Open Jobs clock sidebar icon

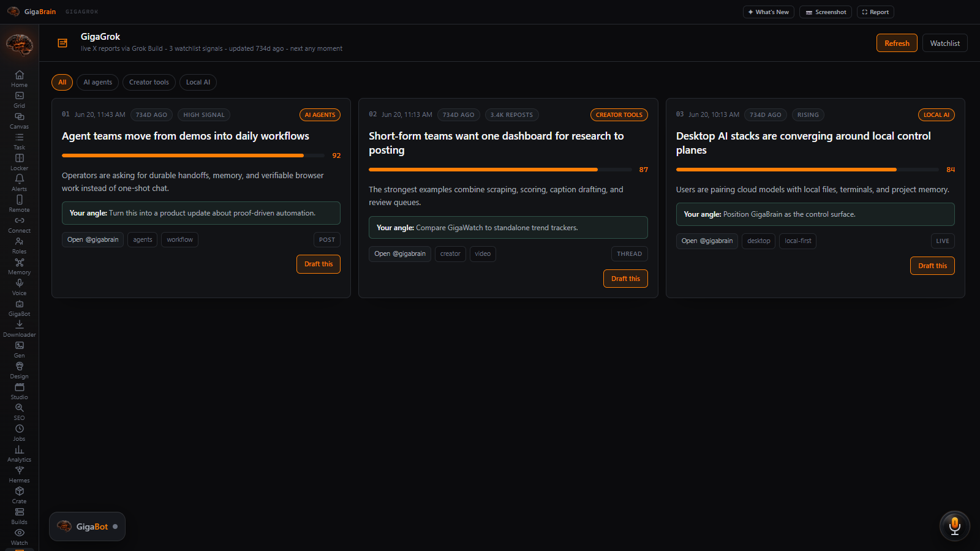point(19,432)
